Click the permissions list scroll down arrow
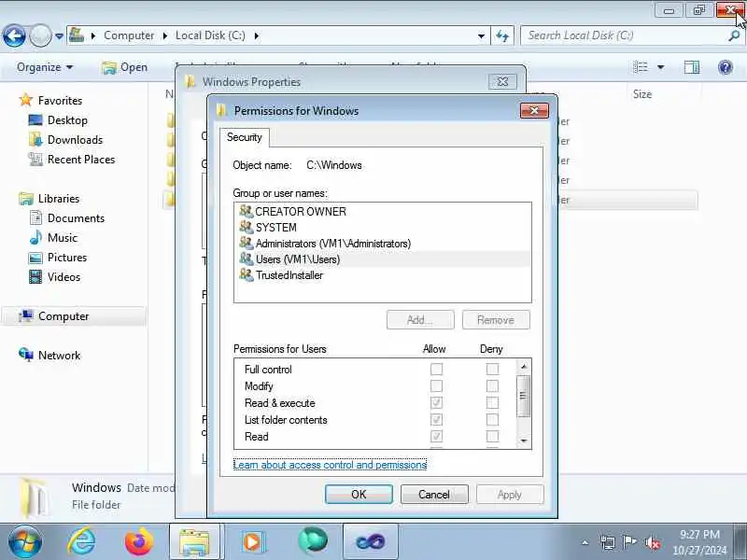Screen dimensions: 747x560 point(524,441)
